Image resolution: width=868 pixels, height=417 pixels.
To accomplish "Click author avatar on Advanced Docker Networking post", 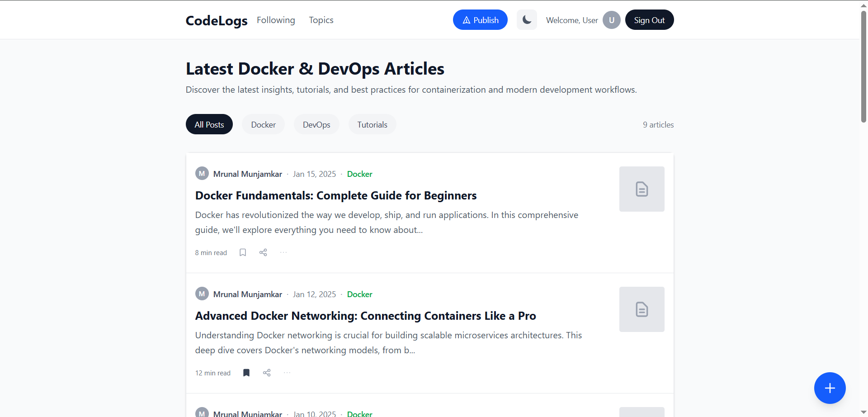I will (202, 294).
